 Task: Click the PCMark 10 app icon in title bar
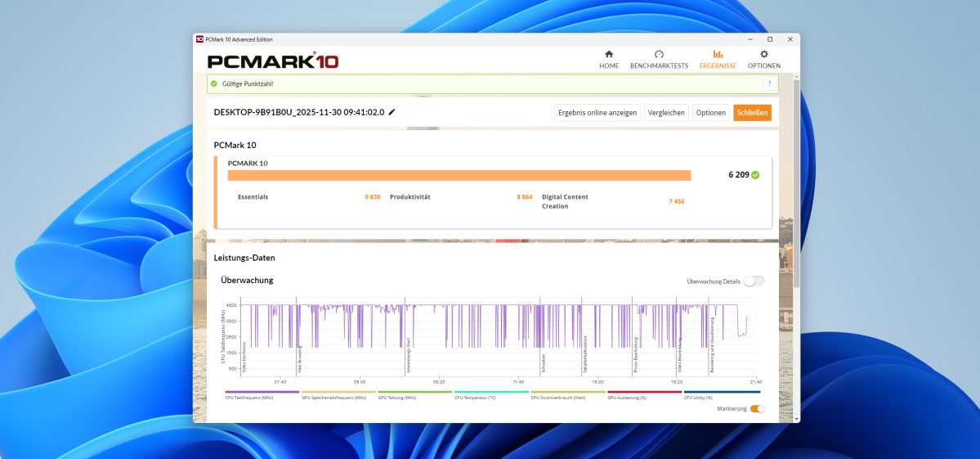(x=199, y=39)
